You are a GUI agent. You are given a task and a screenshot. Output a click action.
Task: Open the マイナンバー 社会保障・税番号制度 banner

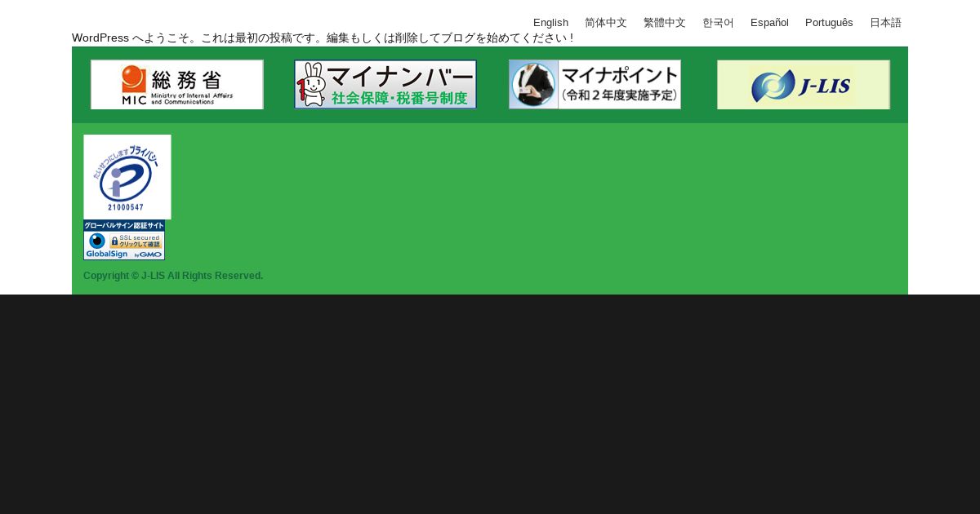(x=385, y=84)
